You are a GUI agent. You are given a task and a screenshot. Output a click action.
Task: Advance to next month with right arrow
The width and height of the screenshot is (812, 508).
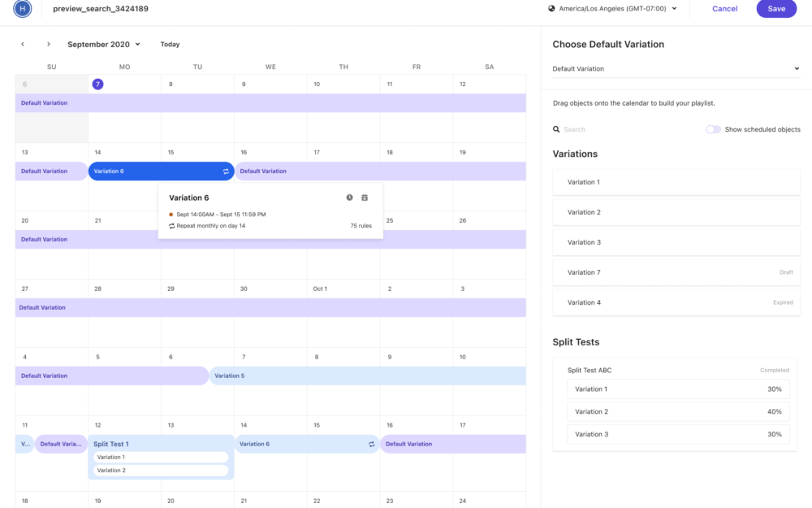point(49,45)
